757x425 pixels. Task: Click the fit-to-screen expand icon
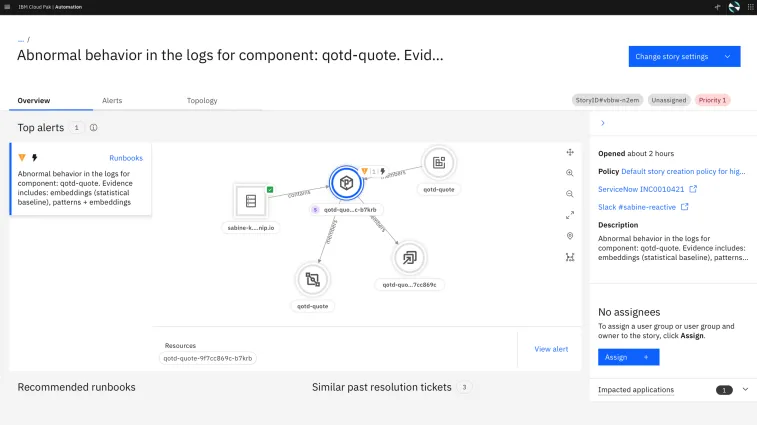(570, 215)
